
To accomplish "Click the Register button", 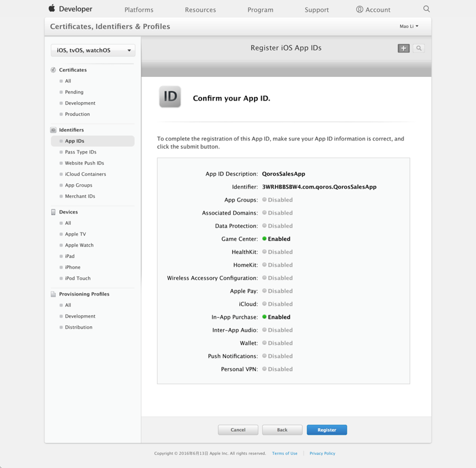I will pos(327,430).
